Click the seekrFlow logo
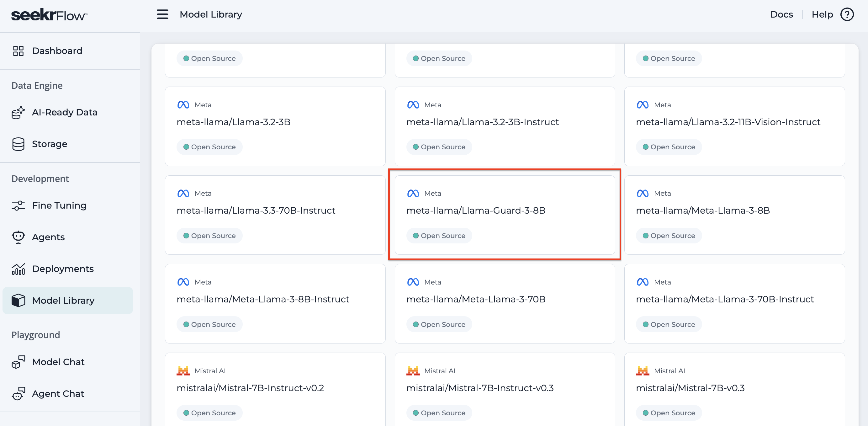Image resolution: width=868 pixels, height=426 pixels. tap(49, 15)
